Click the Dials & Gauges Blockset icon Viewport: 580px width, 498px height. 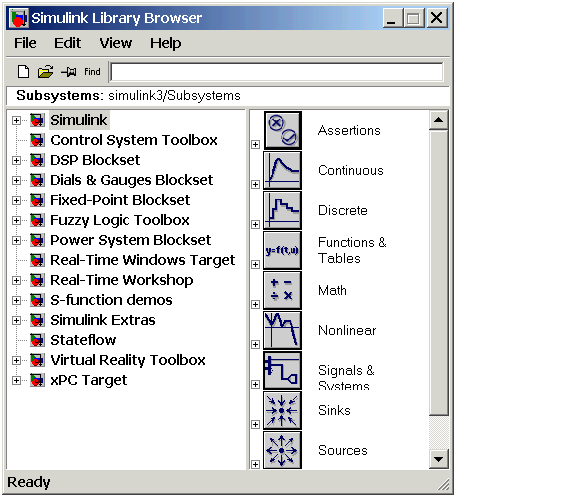click(38, 180)
